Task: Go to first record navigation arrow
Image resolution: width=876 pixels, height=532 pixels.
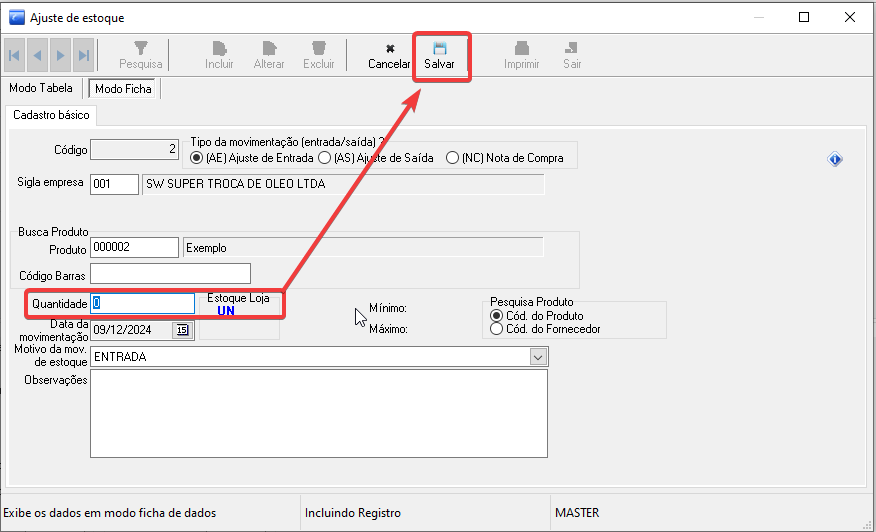Action: click(x=15, y=55)
